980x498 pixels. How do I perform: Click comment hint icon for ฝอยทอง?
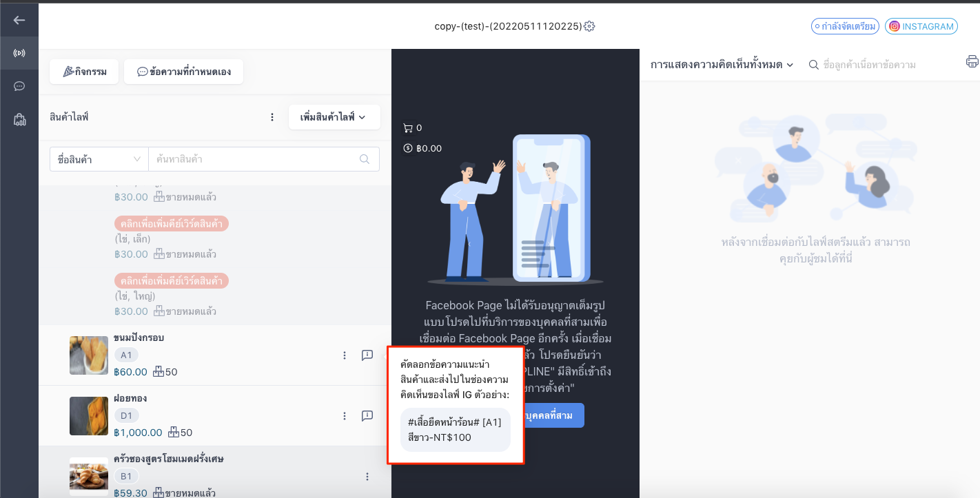tap(367, 416)
